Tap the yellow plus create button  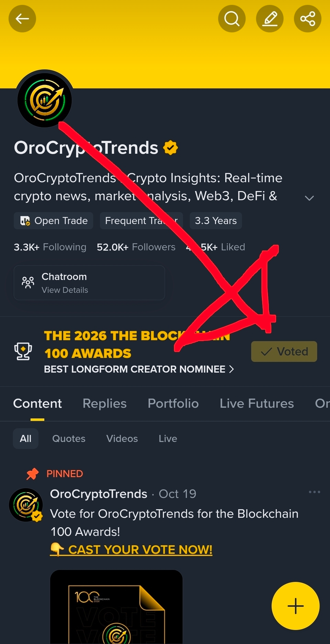(x=295, y=606)
